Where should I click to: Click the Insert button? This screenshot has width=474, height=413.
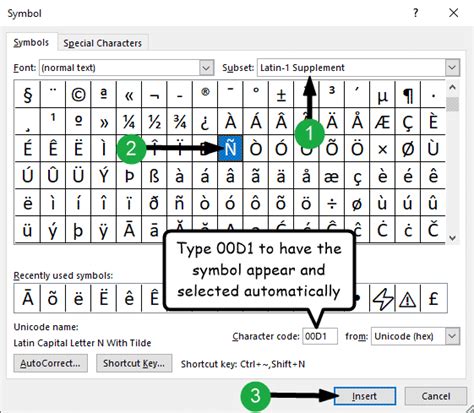(365, 396)
